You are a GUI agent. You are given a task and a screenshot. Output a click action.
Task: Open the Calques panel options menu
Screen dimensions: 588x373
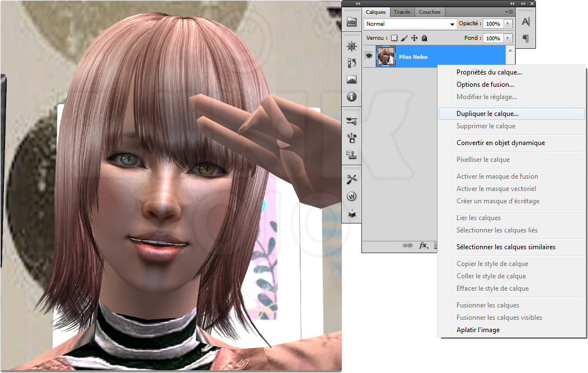[509, 12]
